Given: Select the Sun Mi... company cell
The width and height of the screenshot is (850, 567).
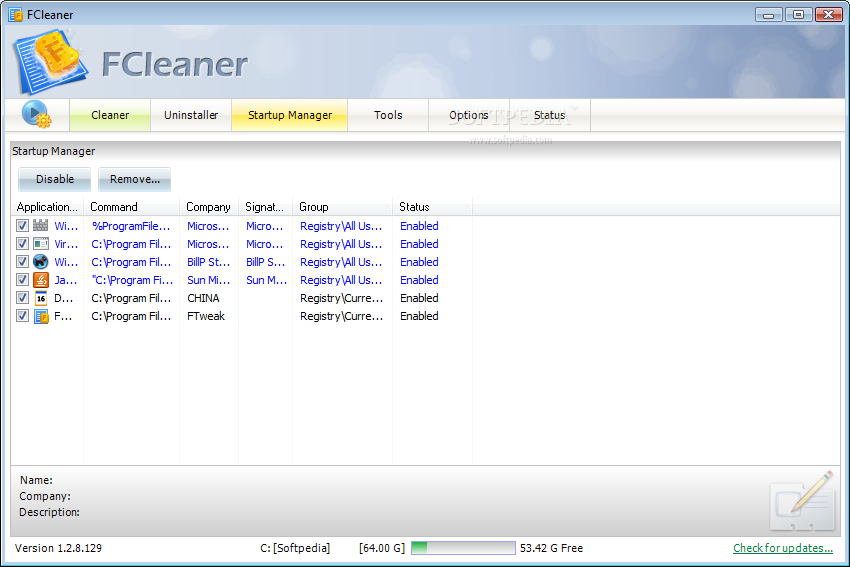Looking at the screenshot, I should [208, 280].
